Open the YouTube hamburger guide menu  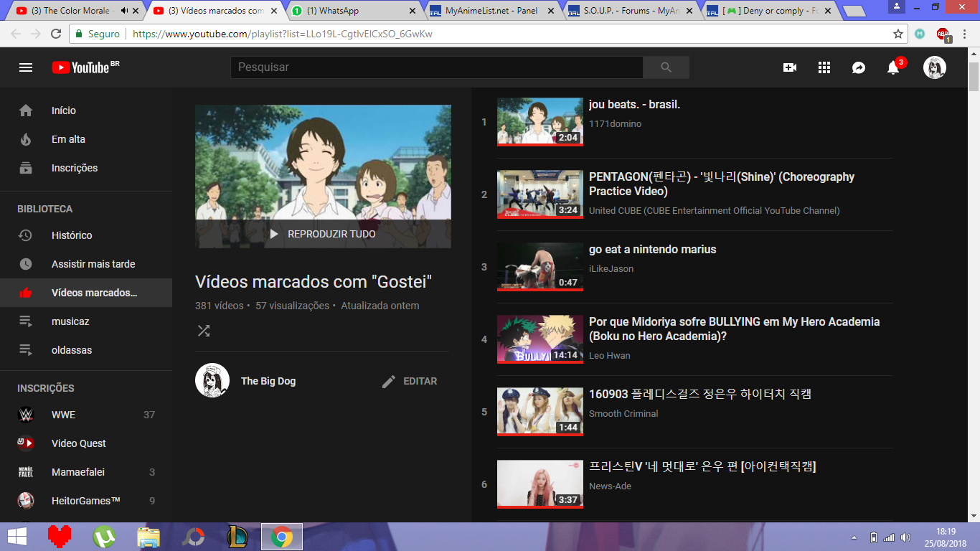click(26, 67)
